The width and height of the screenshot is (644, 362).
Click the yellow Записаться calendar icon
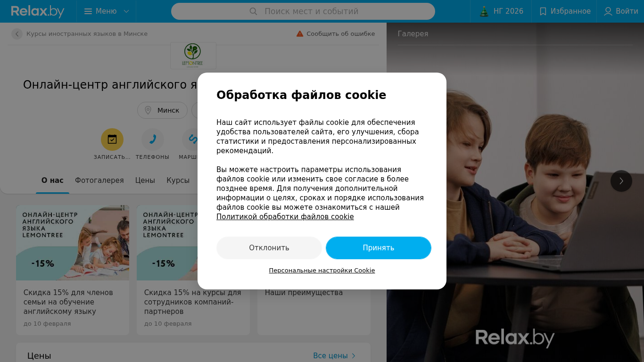click(112, 140)
